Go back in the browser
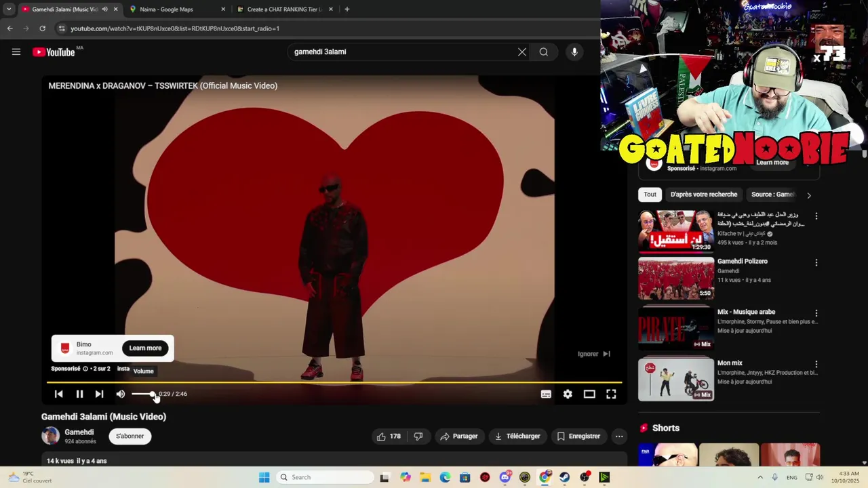 pyautogui.click(x=9, y=28)
